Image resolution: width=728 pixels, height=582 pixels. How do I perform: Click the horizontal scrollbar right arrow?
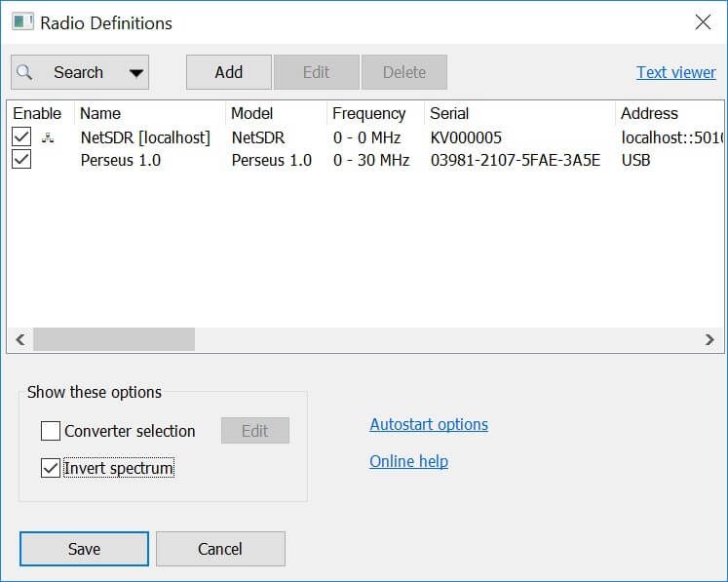point(710,339)
